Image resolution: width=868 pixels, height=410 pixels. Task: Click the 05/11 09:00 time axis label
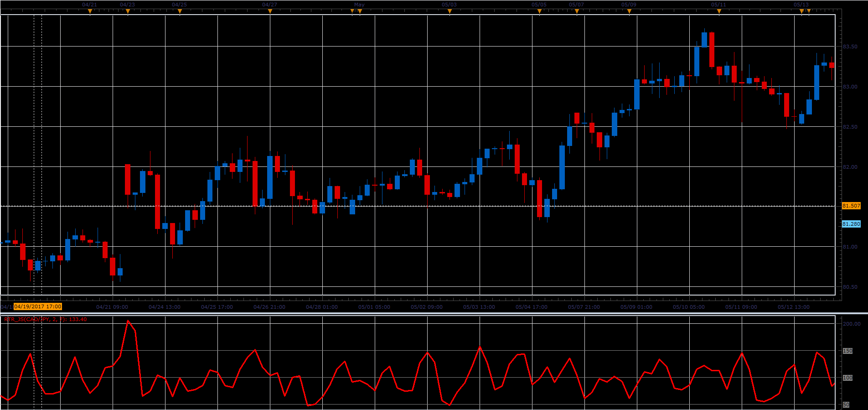[x=741, y=307]
